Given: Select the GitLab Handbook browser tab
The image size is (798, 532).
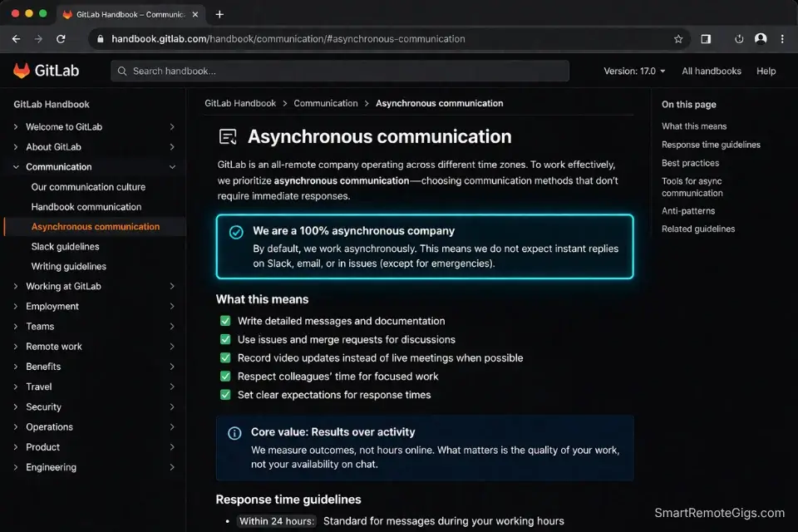Looking at the screenshot, I should pyautogui.click(x=131, y=14).
